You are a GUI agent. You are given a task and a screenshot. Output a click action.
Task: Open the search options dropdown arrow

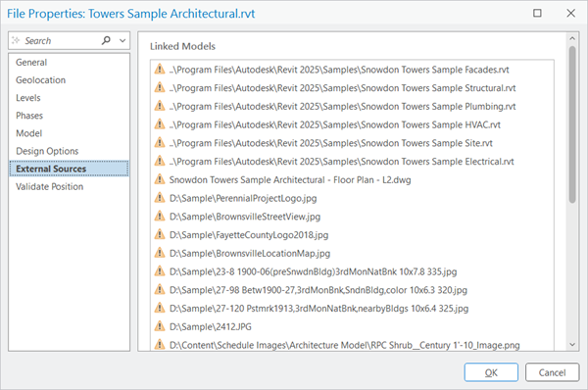(122, 40)
